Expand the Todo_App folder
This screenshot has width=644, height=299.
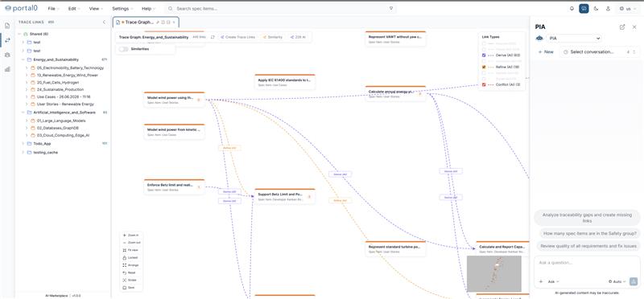pos(23,144)
